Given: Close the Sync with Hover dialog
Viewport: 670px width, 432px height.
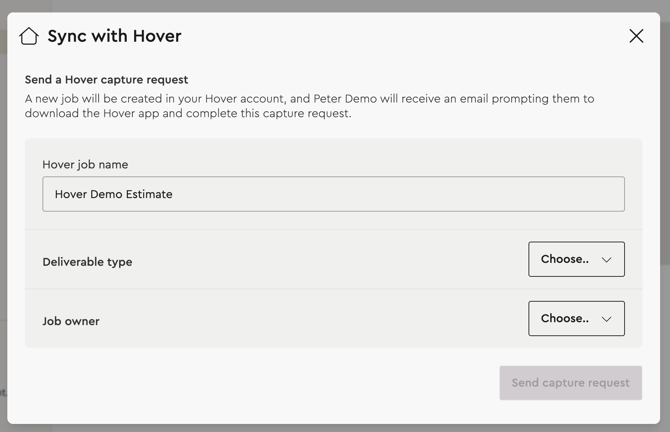Looking at the screenshot, I should [636, 36].
